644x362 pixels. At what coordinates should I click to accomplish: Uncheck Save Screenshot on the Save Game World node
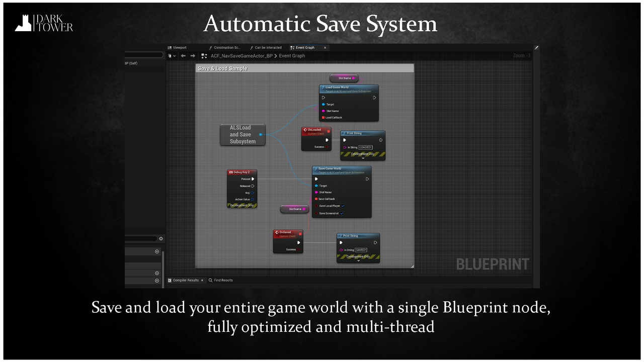(x=342, y=214)
